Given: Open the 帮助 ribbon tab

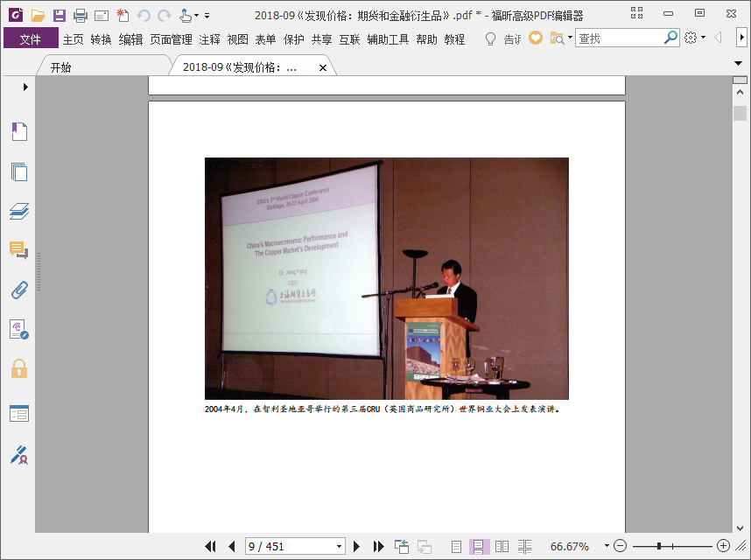Looking at the screenshot, I should point(426,39).
